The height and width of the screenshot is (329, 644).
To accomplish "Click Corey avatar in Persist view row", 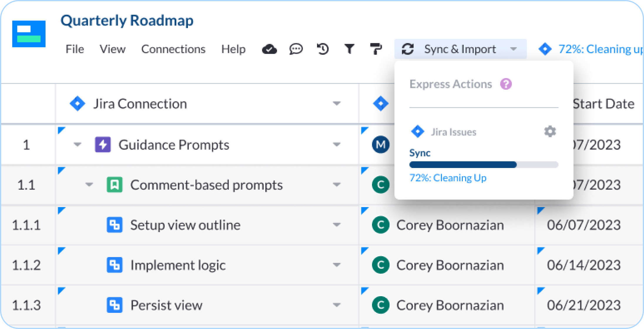I will (x=381, y=305).
